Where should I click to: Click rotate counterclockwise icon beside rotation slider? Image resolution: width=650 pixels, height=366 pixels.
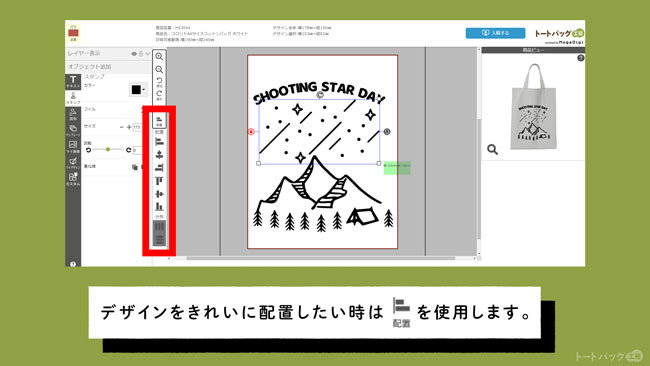[x=88, y=150]
